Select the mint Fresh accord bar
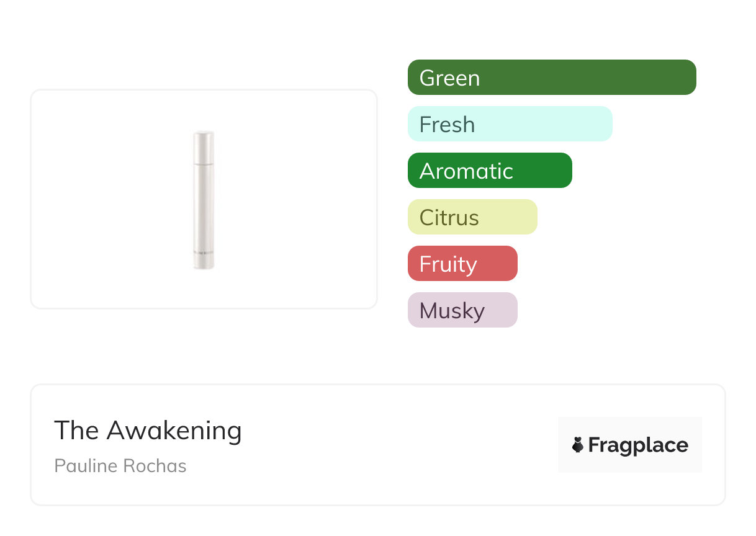Viewport: 756px width, 536px height. 510,124
